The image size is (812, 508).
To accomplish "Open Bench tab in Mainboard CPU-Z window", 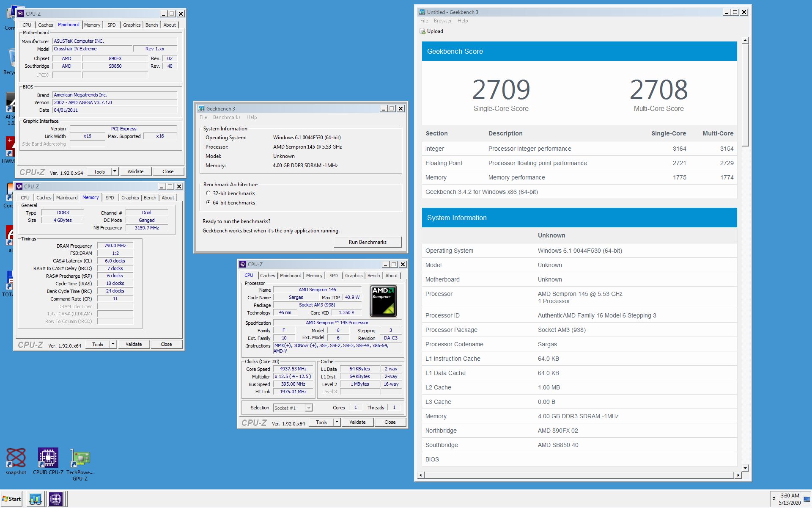I will pyautogui.click(x=151, y=25).
